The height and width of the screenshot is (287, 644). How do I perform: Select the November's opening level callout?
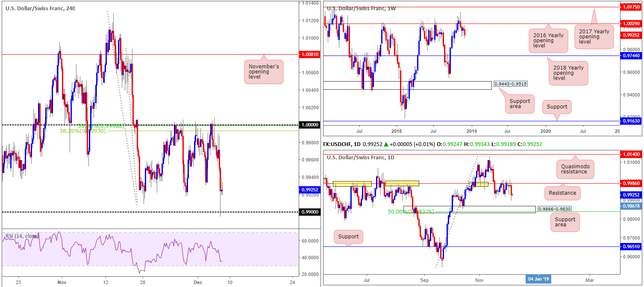pos(264,72)
